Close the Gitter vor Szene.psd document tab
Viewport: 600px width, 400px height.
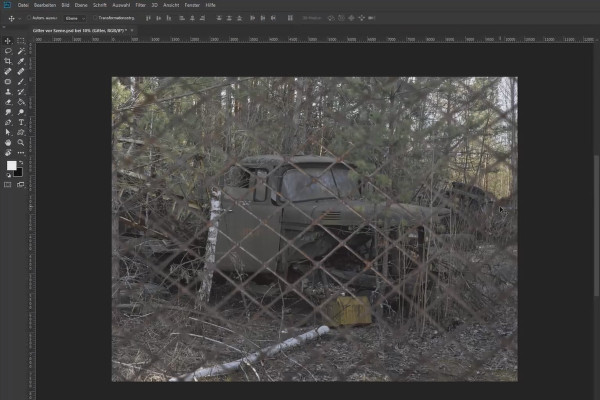coord(132,30)
